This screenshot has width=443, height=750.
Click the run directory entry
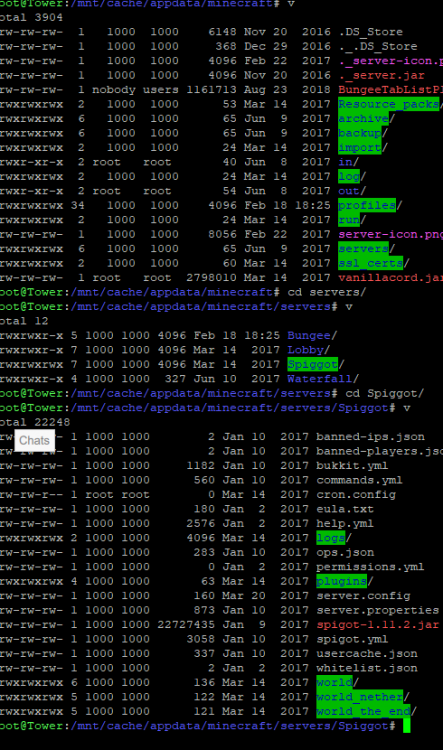click(349, 220)
